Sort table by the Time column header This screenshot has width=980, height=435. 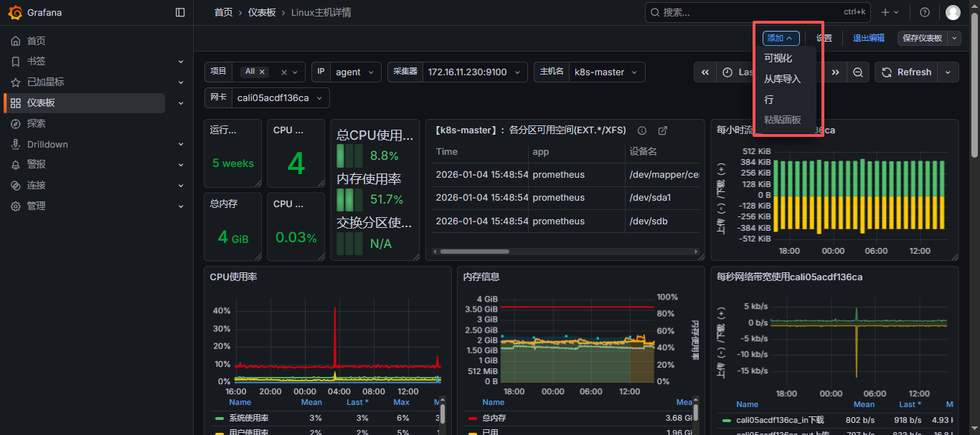(x=446, y=151)
